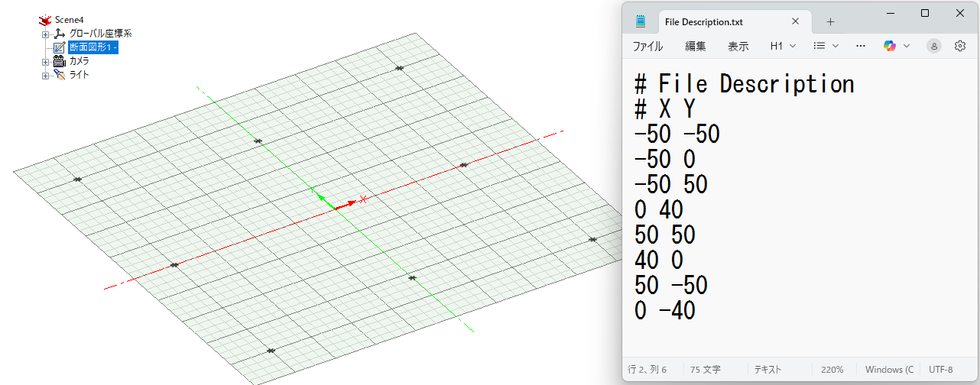Open the 表示 menu
980x385 pixels.
tap(738, 46)
